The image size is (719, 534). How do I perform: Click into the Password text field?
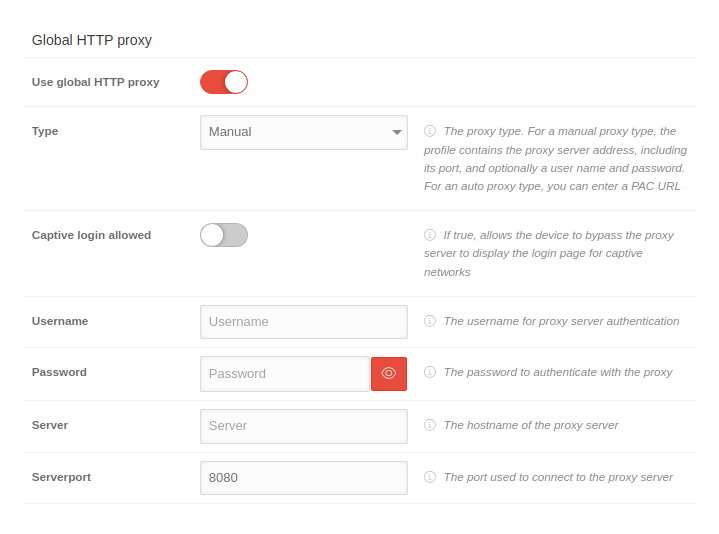pos(285,374)
